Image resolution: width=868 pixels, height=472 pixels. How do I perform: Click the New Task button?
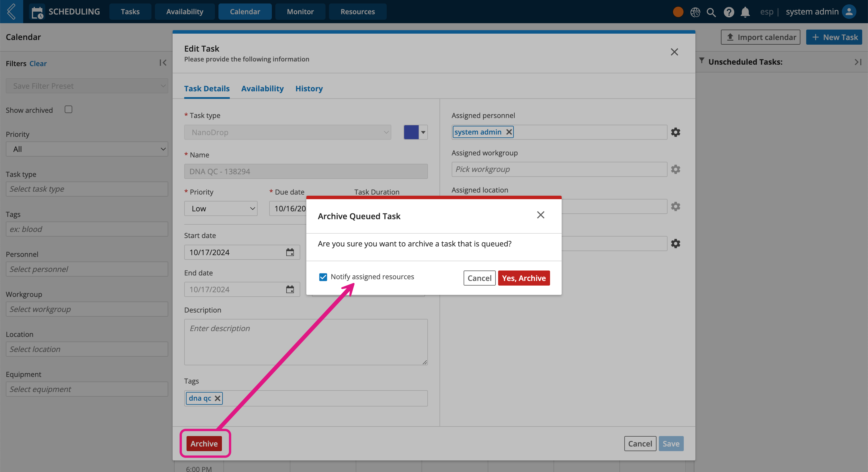tap(834, 37)
